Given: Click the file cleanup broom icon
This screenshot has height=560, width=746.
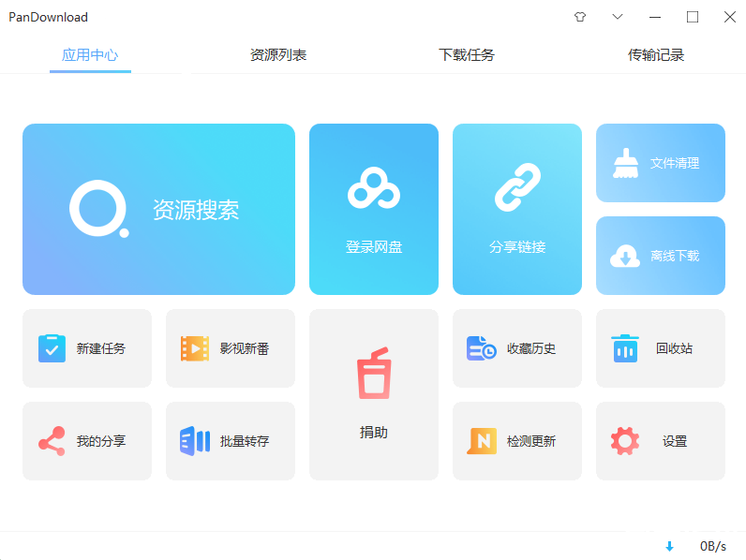Looking at the screenshot, I should tap(626, 163).
